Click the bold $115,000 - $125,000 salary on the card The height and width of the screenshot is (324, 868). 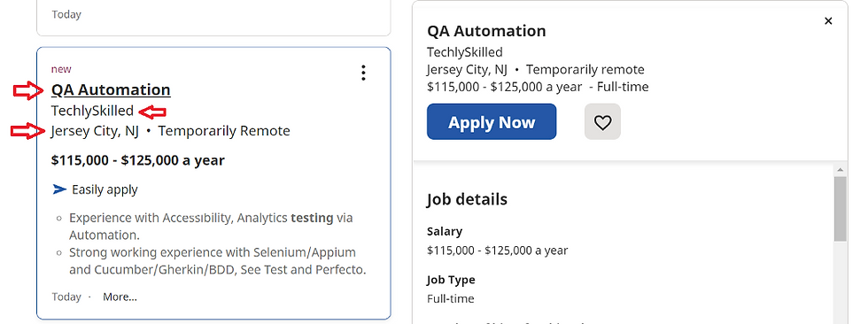pyautogui.click(x=138, y=160)
